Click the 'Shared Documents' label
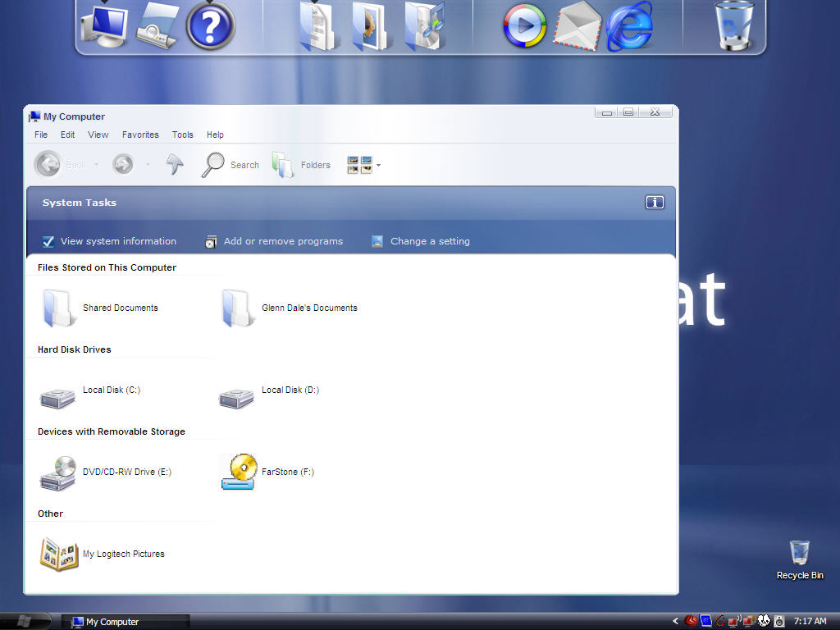The height and width of the screenshot is (630, 840). pyautogui.click(x=121, y=308)
